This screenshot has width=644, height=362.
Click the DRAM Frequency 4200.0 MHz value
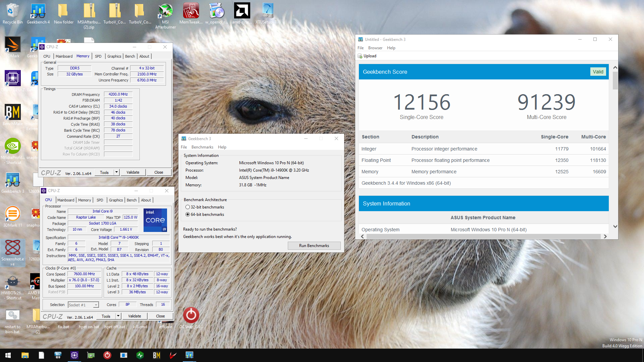[x=118, y=94]
